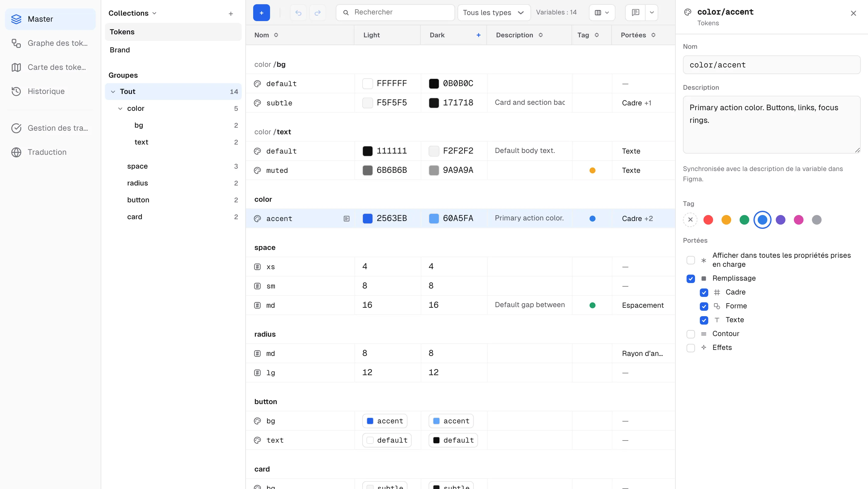Uncheck the Forme scope checkbox
The height and width of the screenshot is (489, 868).
tap(704, 306)
